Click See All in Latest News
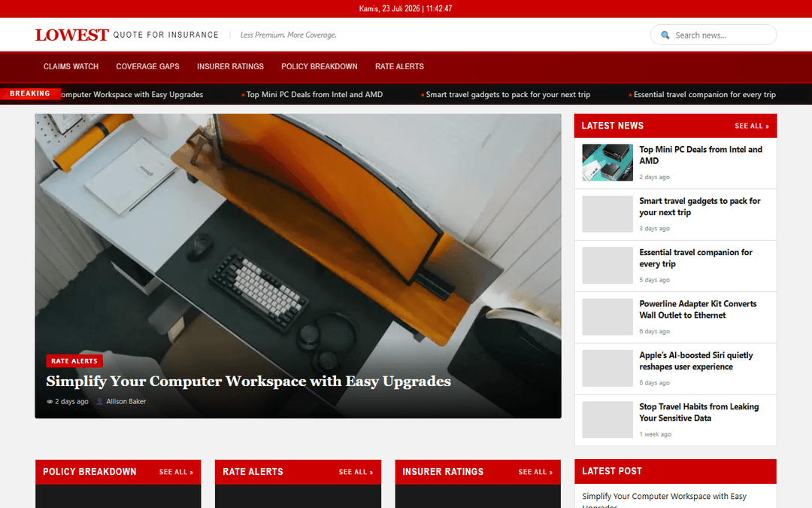The width and height of the screenshot is (812, 508). (x=751, y=126)
